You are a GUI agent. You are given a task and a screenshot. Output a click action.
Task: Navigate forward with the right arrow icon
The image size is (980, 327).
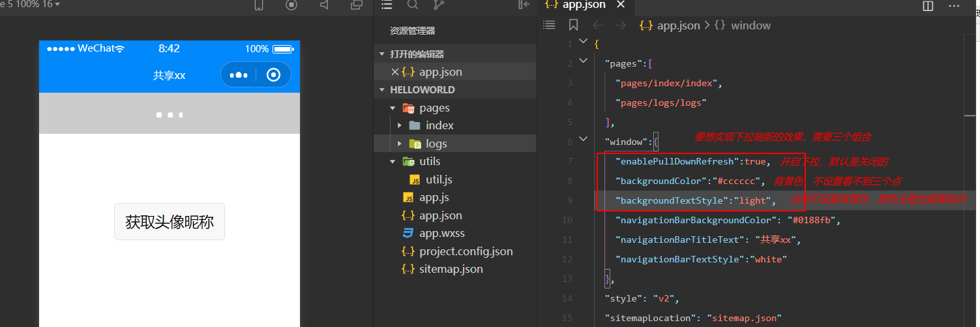click(621, 25)
